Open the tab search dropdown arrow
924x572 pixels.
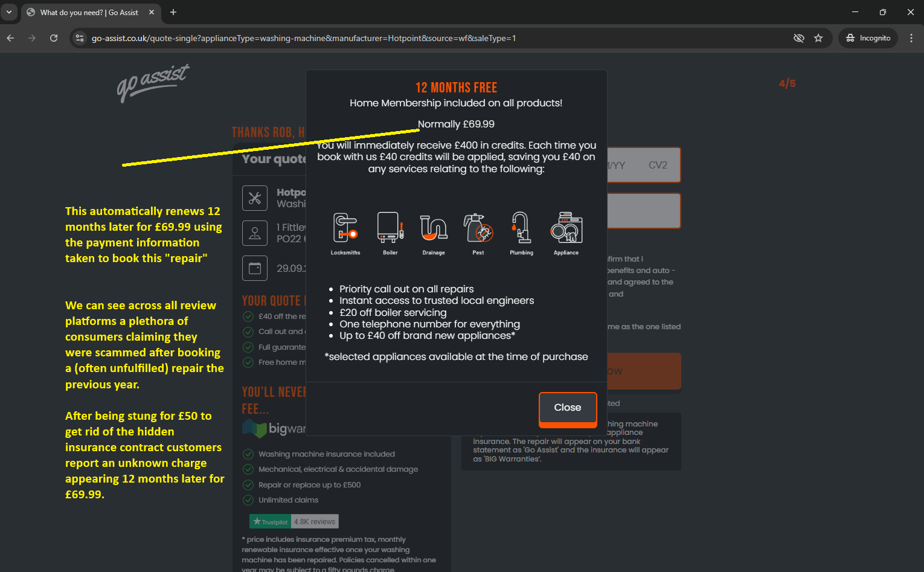9,12
